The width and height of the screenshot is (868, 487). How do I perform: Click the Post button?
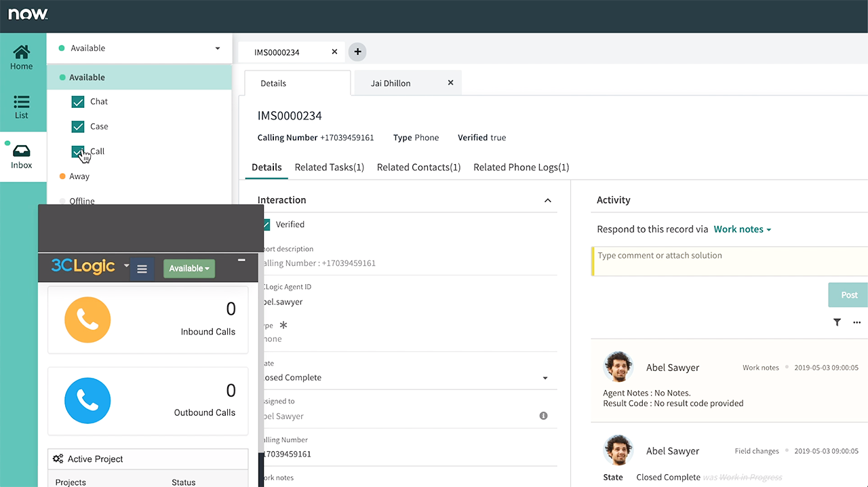point(848,295)
